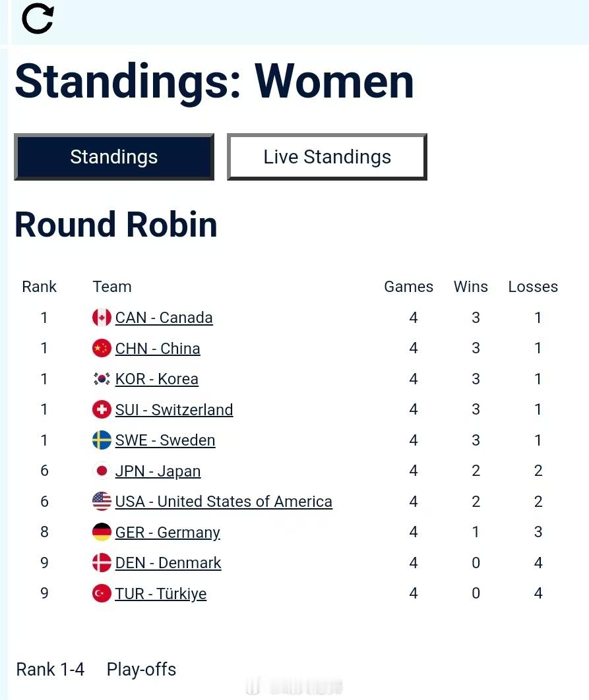The height and width of the screenshot is (700, 589).
Task: Click the Türkiye flag icon
Action: tap(102, 593)
